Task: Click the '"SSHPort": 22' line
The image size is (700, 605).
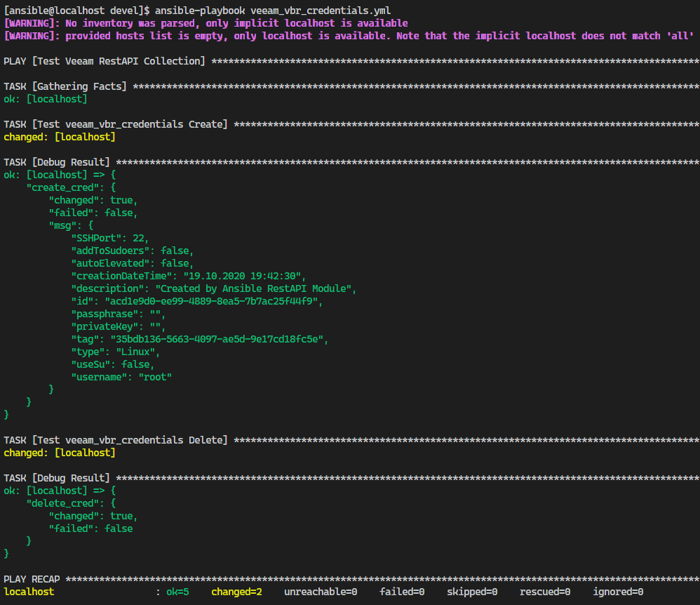Action: [110, 238]
